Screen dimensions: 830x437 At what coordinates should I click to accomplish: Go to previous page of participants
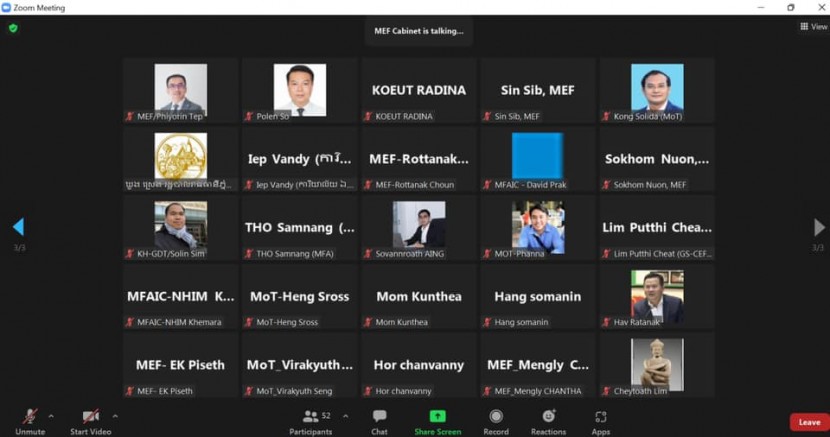click(17, 227)
